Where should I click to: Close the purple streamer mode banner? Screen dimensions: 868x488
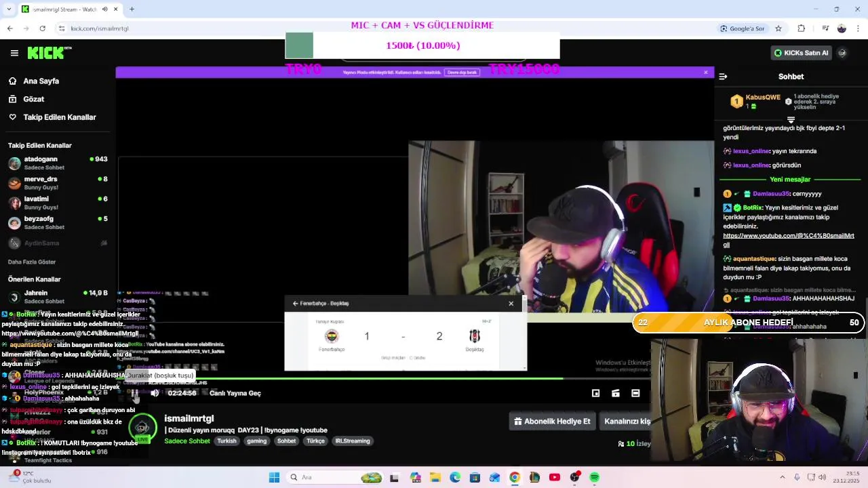coord(705,72)
